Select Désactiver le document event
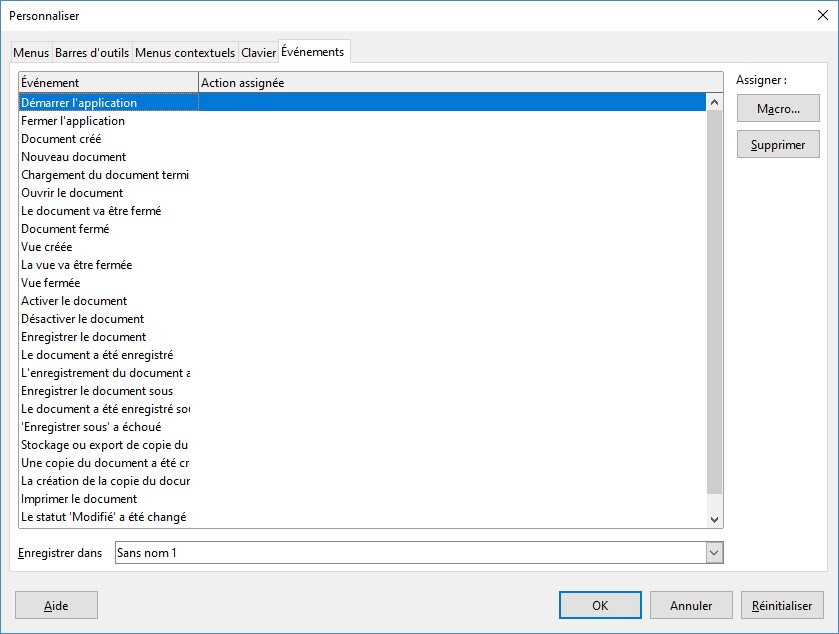839x634 pixels. coord(363,319)
